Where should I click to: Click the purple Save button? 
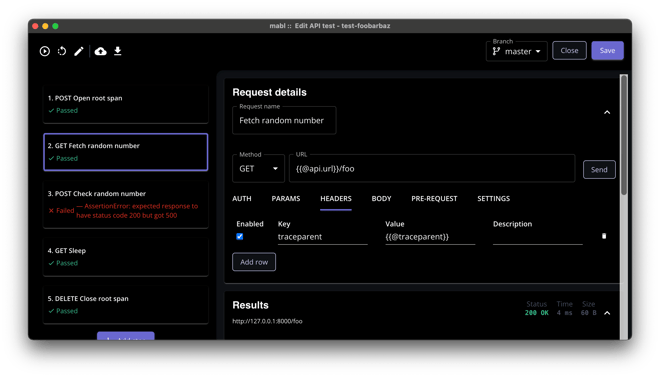(607, 50)
